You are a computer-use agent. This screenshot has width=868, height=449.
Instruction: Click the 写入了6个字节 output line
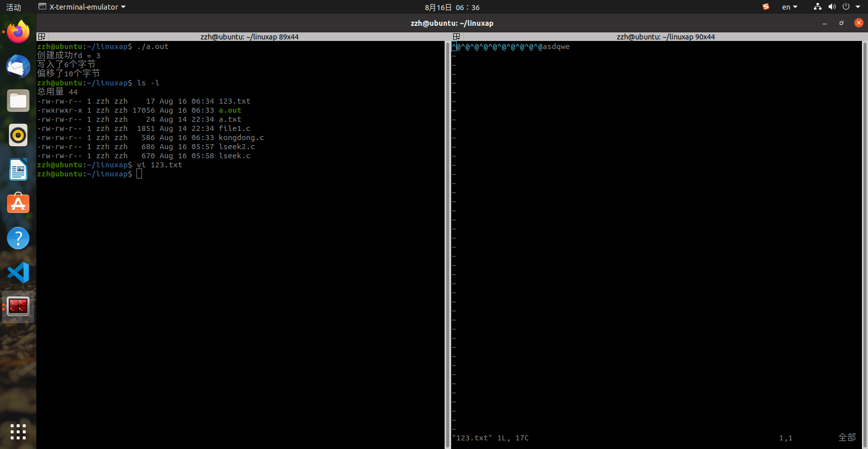click(x=66, y=65)
